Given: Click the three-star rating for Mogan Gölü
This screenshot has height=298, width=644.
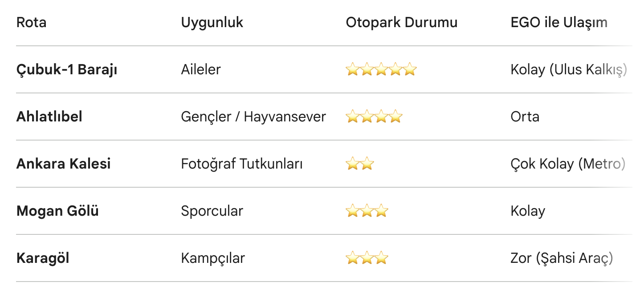Looking at the screenshot, I should [x=367, y=211].
